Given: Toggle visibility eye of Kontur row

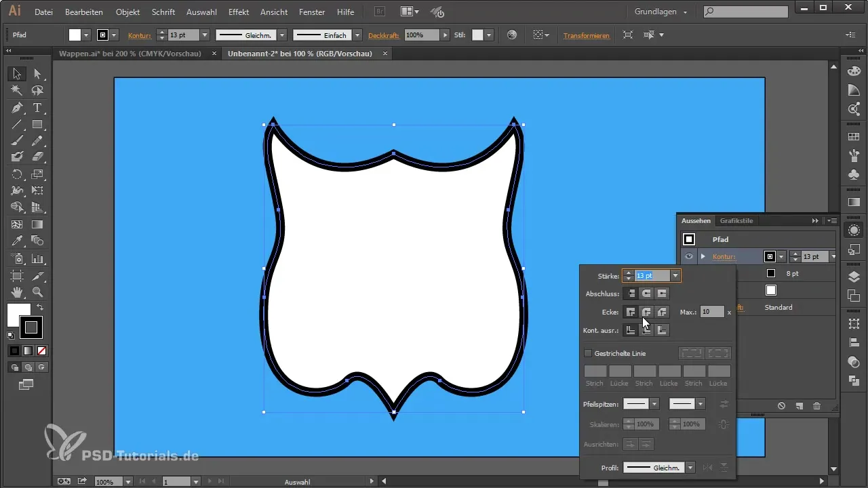Looking at the screenshot, I should click(689, 256).
